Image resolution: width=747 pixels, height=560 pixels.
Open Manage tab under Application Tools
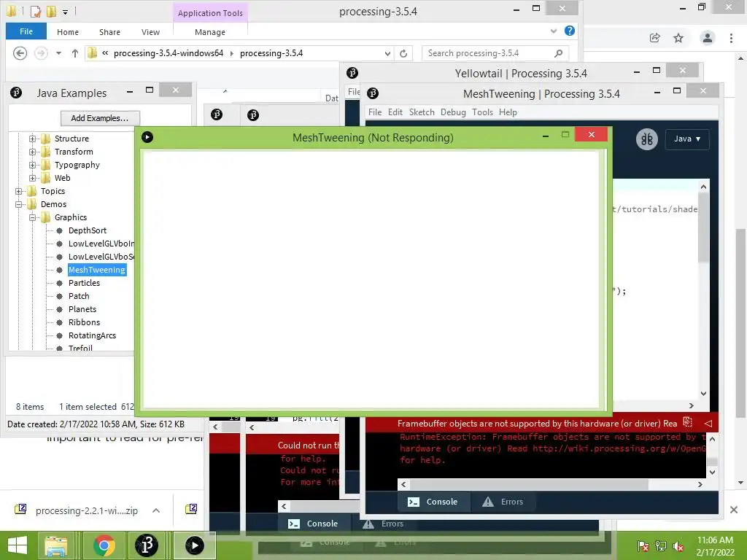(x=210, y=32)
